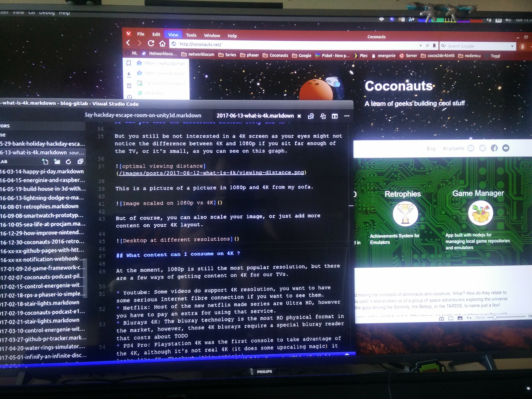Screen dimensions: 532x399
Task: Go to the browser home page
Action: 163,44
